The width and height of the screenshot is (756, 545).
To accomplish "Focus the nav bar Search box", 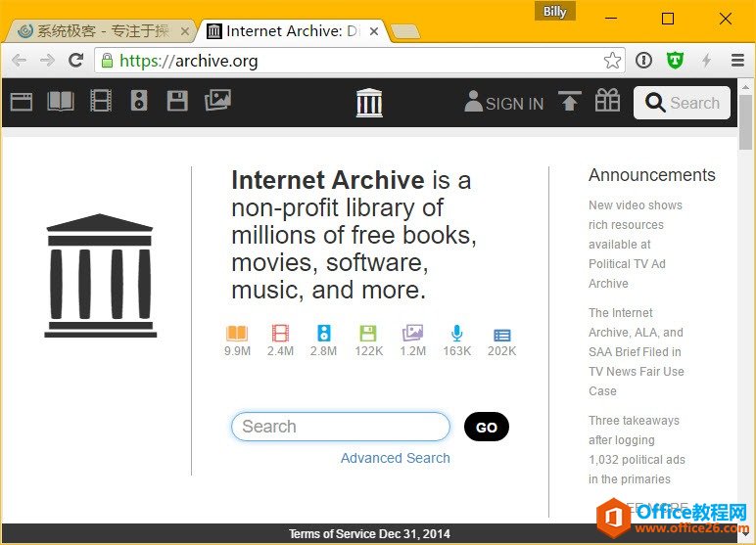I will tap(682, 103).
